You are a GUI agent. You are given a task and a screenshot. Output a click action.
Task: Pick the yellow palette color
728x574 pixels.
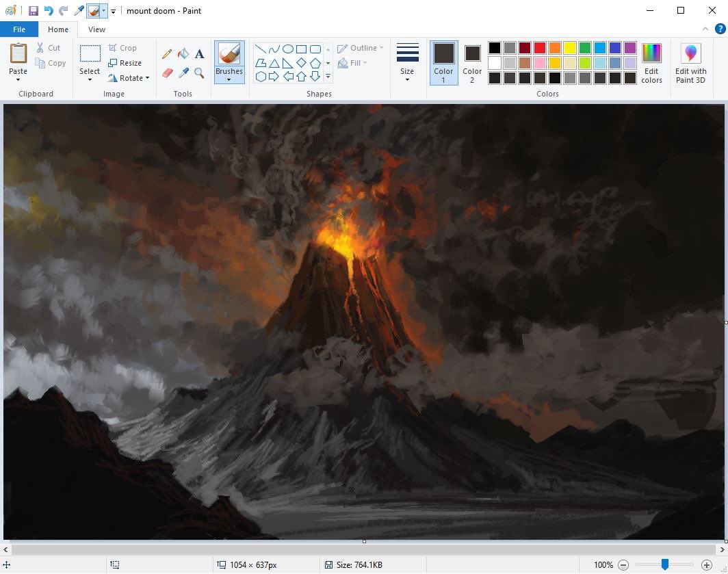[x=570, y=48]
